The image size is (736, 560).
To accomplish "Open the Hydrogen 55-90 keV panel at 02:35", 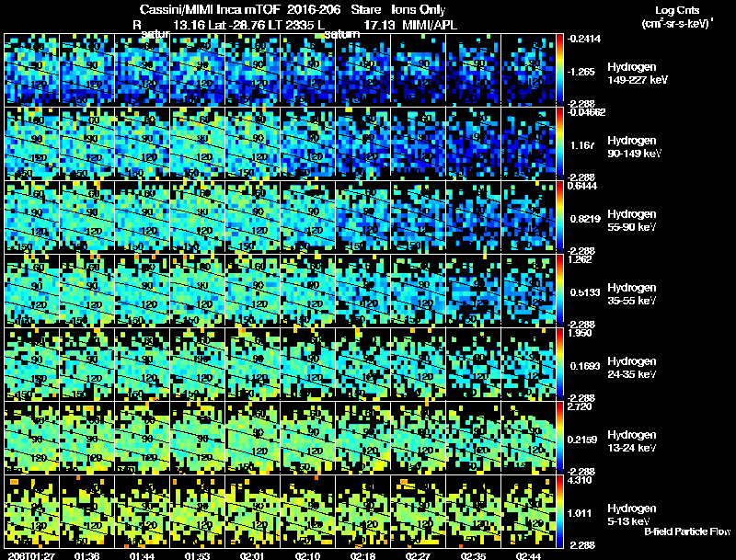I will click(473, 217).
